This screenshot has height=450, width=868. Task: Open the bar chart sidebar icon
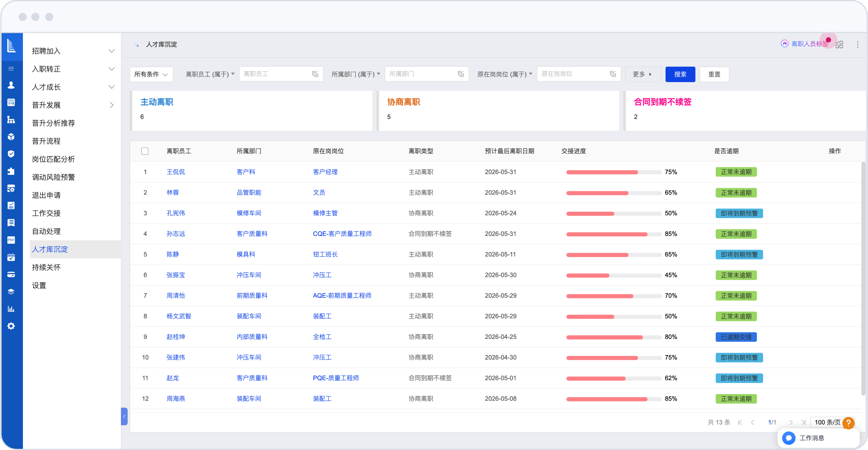11,309
